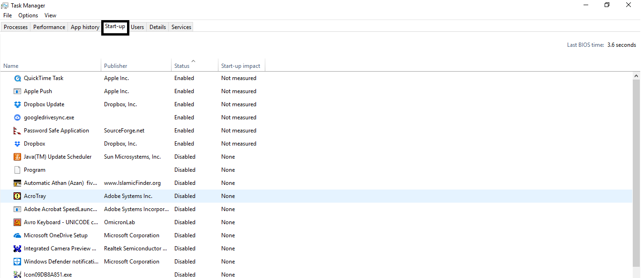Click the Apple Push row icon
This screenshot has height=278, width=644.
pyautogui.click(x=17, y=91)
